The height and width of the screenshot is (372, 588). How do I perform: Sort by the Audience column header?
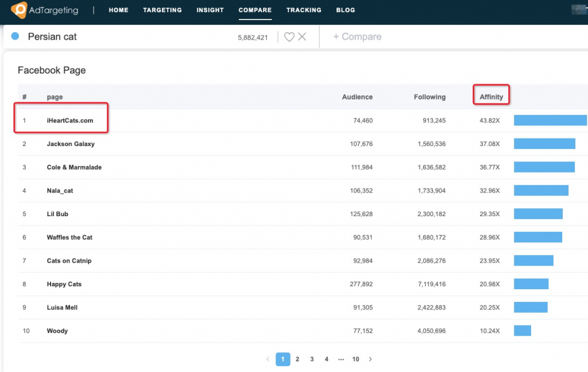click(x=357, y=97)
